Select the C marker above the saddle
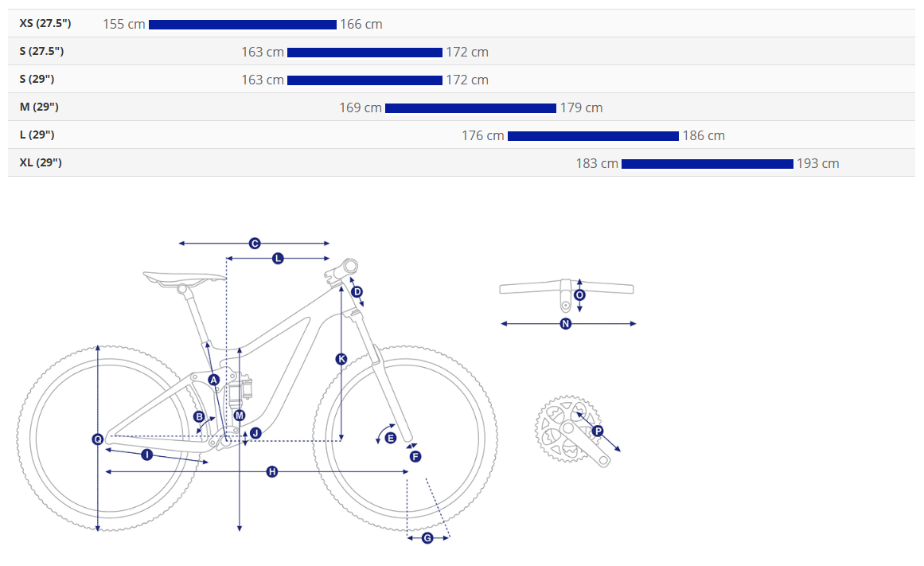The image size is (924, 566). point(255,244)
